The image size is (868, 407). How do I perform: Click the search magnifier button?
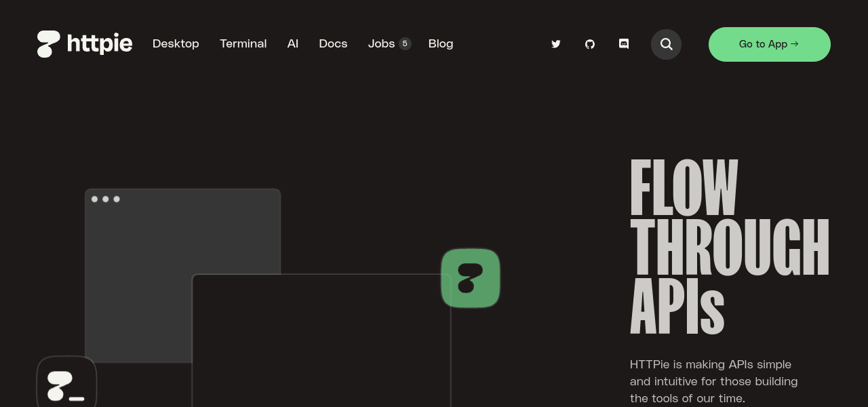click(666, 44)
